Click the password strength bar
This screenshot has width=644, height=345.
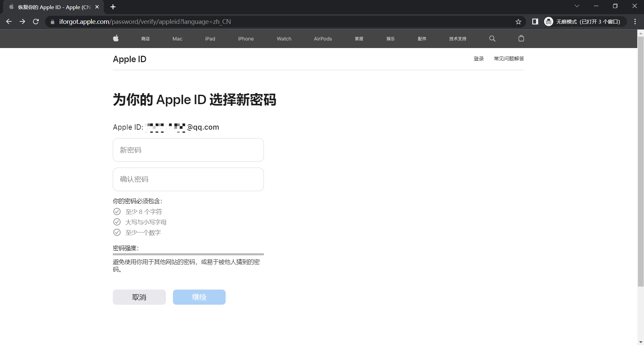click(188, 254)
